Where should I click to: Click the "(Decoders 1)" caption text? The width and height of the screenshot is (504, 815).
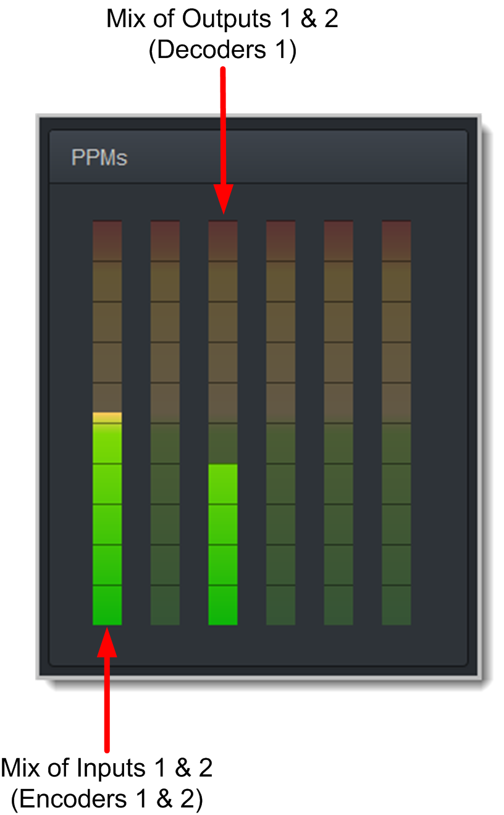click(x=222, y=51)
